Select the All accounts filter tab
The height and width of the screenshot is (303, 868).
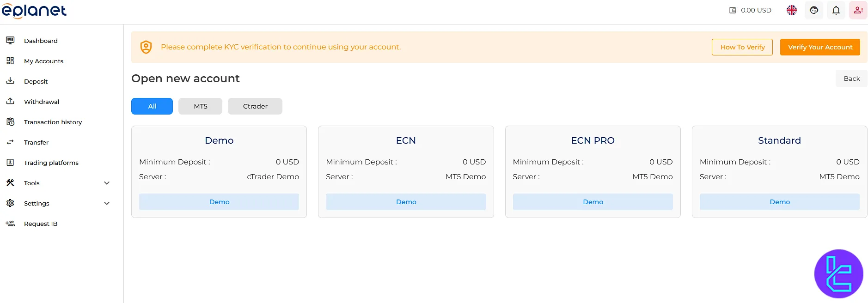coord(152,106)
